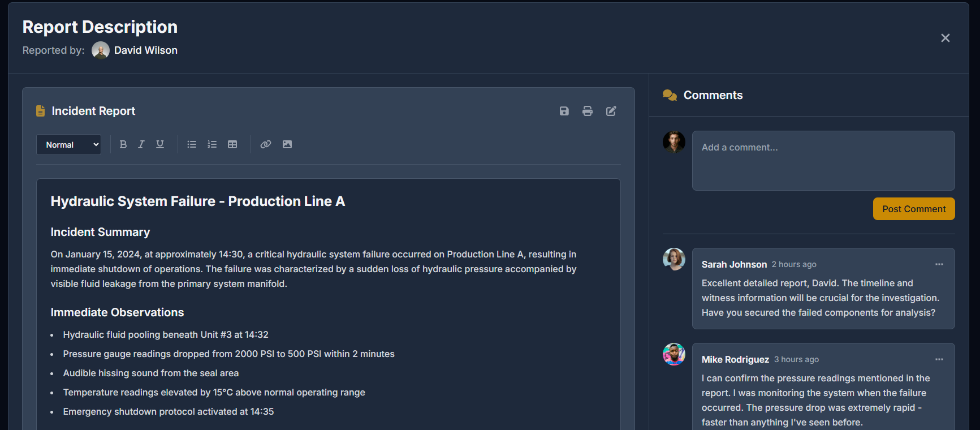Insert an image into the report
Image resolution: width=980 pixels, height=430 pixels.
(x=287, y=144)
